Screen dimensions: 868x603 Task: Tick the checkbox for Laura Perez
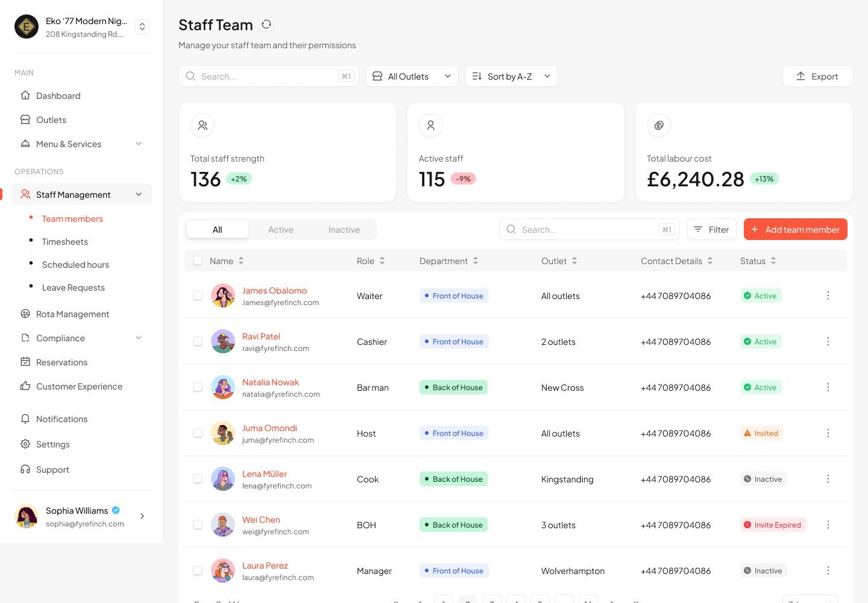[198, 570]
